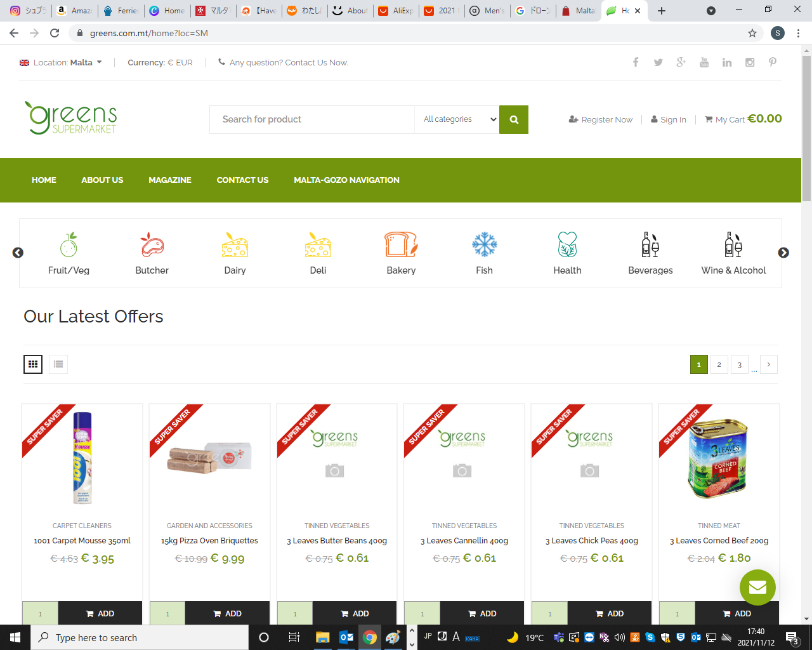Select the Butcher meat icon
The height and width of the screenshot is (650, 812).
(x=152, y=245)
